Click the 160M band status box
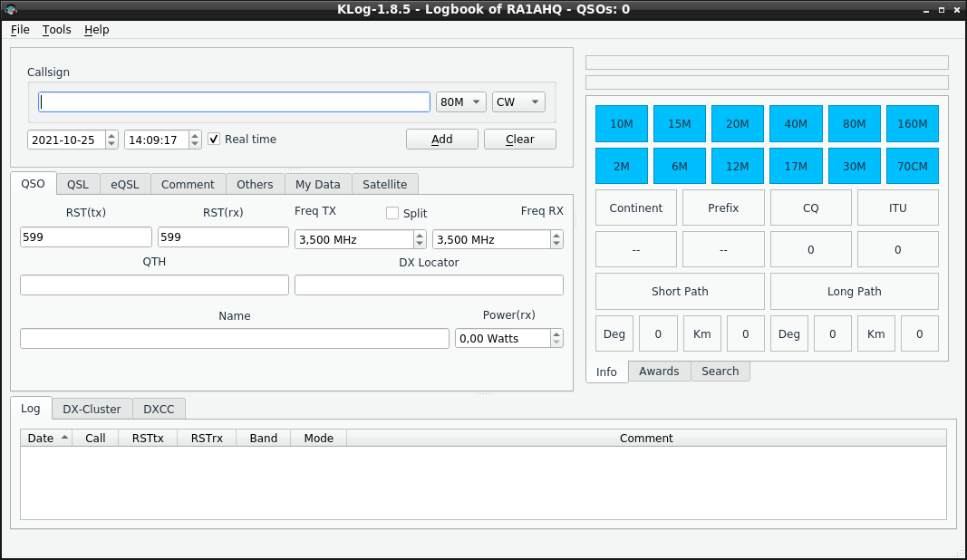 click(x=913, y=123)
